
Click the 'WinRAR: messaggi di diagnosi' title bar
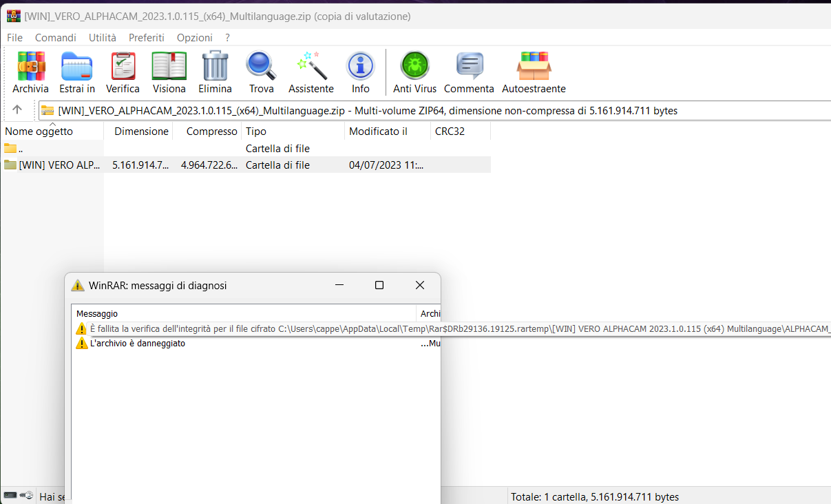pos(158,285)
